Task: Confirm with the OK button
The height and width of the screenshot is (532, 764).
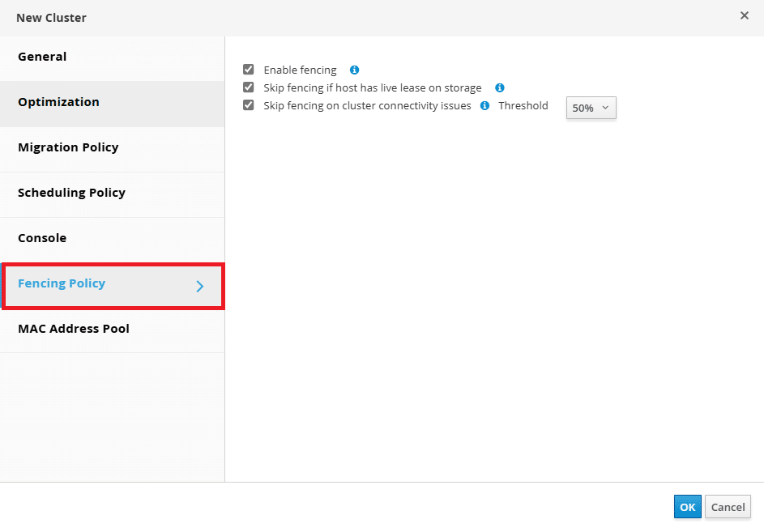Action: click(688, 507)
